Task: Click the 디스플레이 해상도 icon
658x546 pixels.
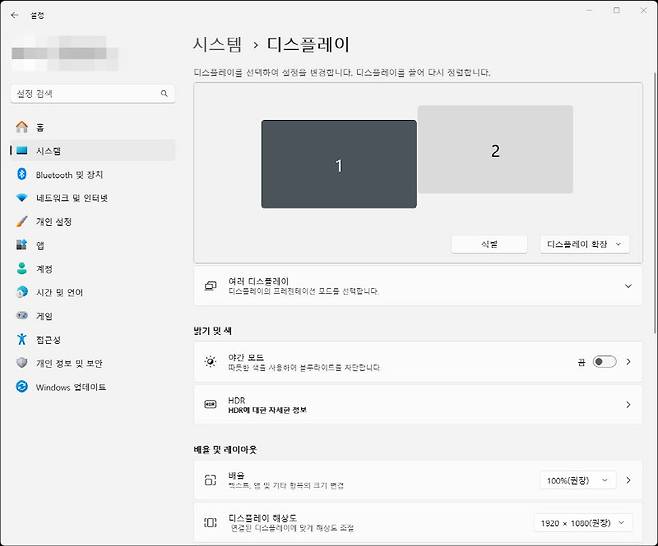Action: pos(210,522)
